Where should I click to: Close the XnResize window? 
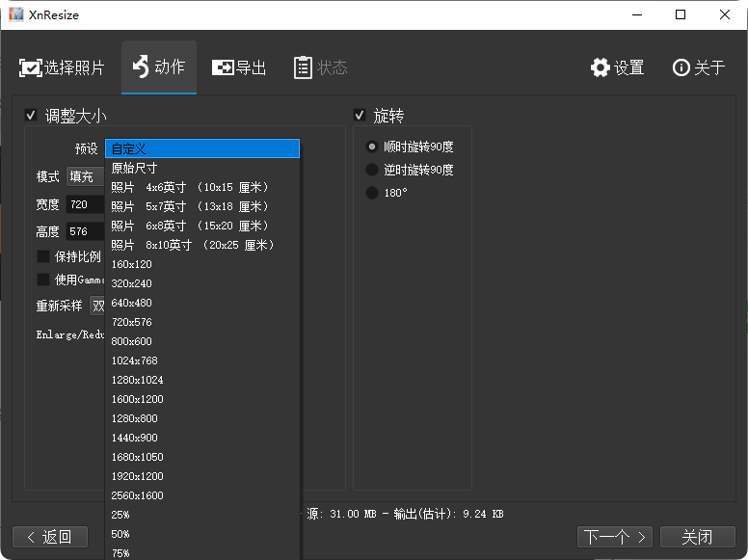coord(725,14)
